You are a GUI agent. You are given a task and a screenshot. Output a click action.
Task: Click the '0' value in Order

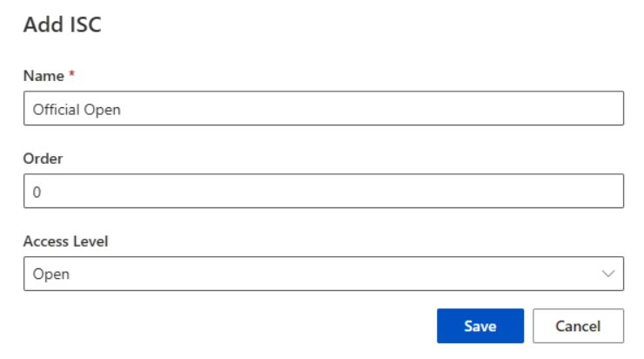[37, 192]
